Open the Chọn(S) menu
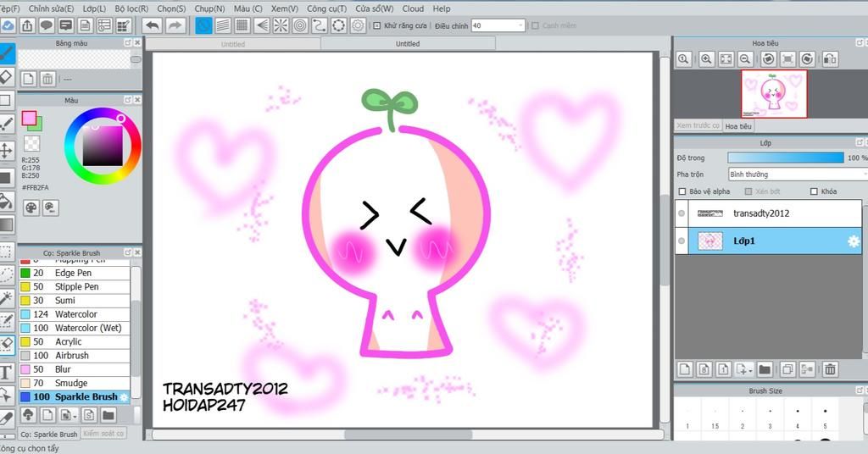 171,8
